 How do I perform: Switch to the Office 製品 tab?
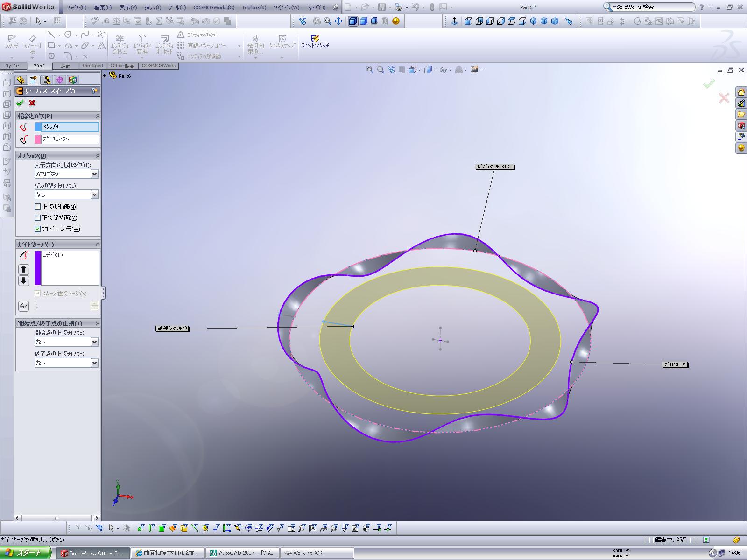(x=122, y=66)
